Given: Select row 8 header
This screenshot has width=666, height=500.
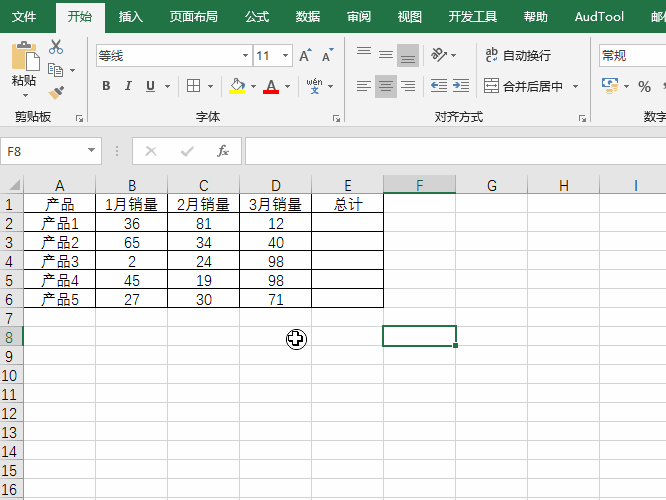Looking at the screenshot, I should (x=11, y=337).
